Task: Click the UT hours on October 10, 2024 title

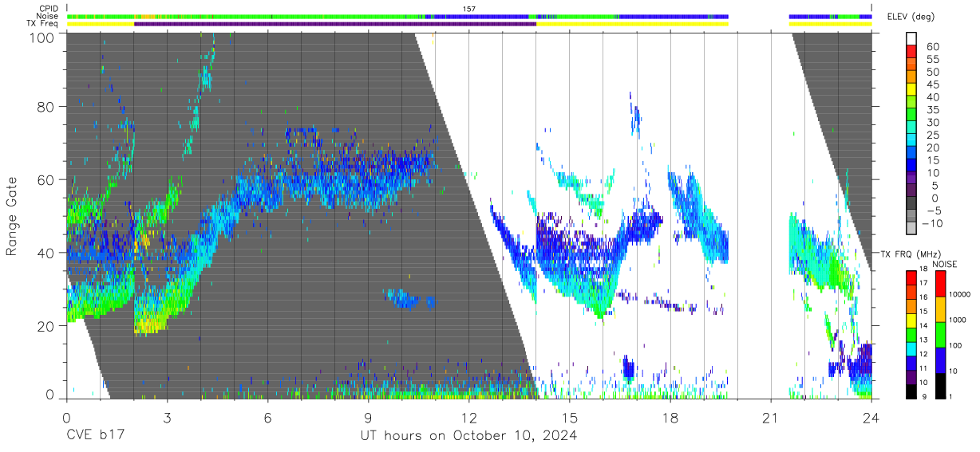Action: pyautogui.click(x=468, y=436)
